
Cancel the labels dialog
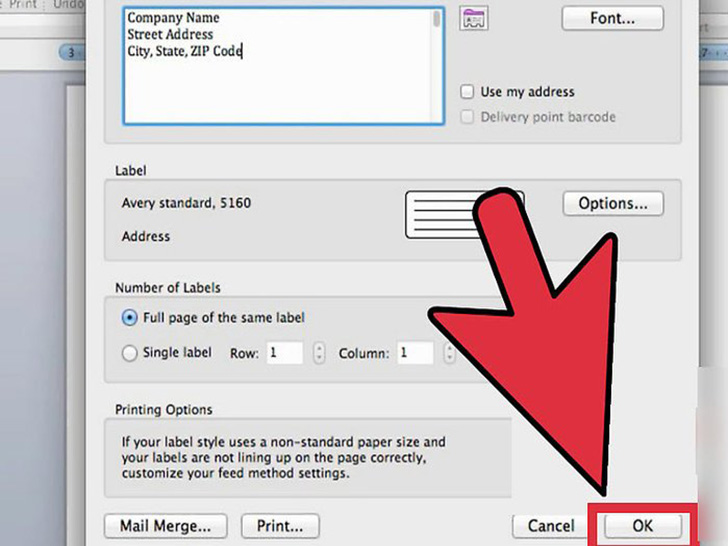(551, 526)
